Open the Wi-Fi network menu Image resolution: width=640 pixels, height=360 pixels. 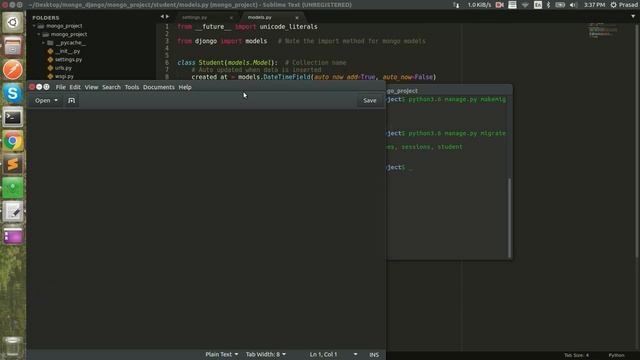[x=525, y=5]
